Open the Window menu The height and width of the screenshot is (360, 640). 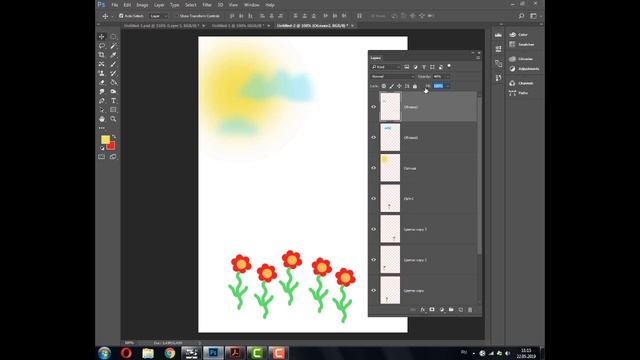click(251, 5)
